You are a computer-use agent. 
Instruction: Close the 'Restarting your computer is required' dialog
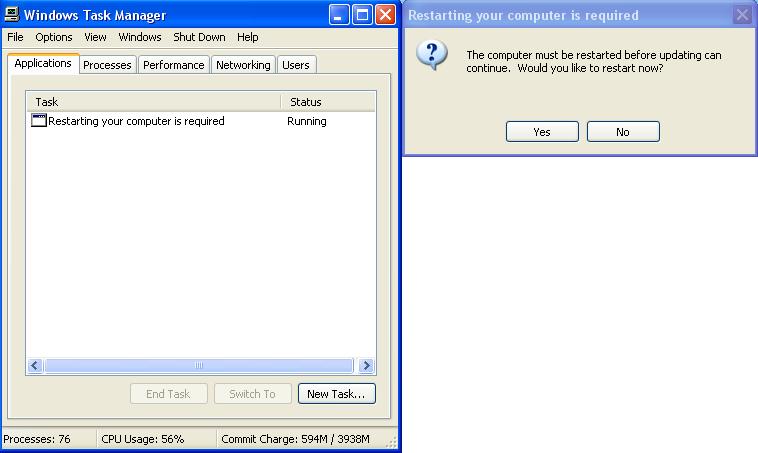[x=743, y=15]
